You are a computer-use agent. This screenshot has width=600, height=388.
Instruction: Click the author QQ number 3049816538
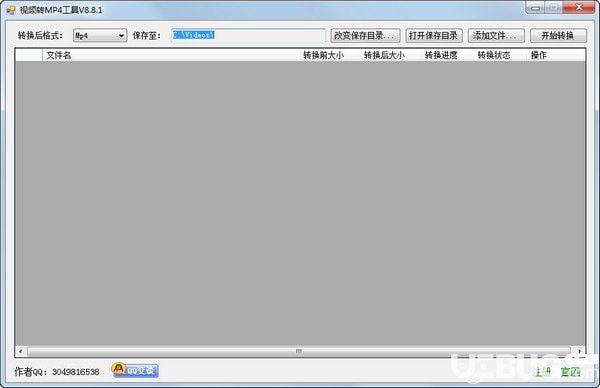coord(76,372)
